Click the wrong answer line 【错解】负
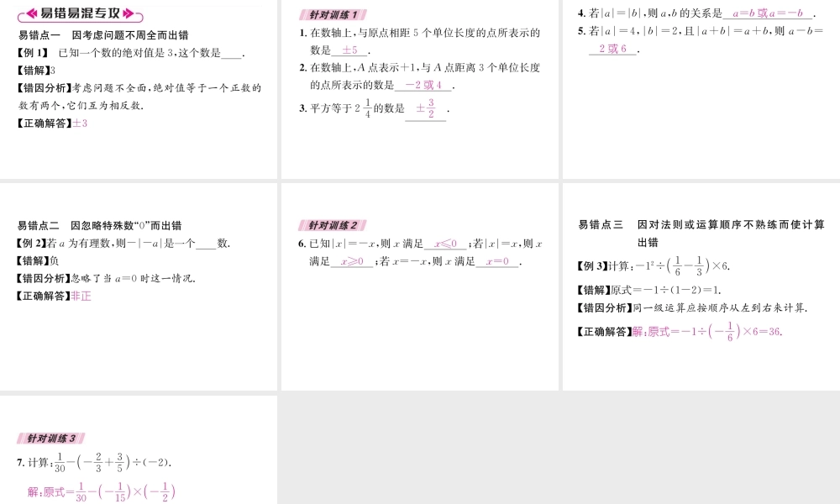The height and width of the screenshot is (504, 840). [38, 261]
